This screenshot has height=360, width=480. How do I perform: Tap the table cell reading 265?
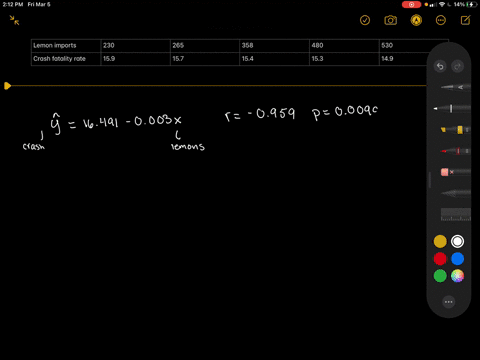[205, 46]
